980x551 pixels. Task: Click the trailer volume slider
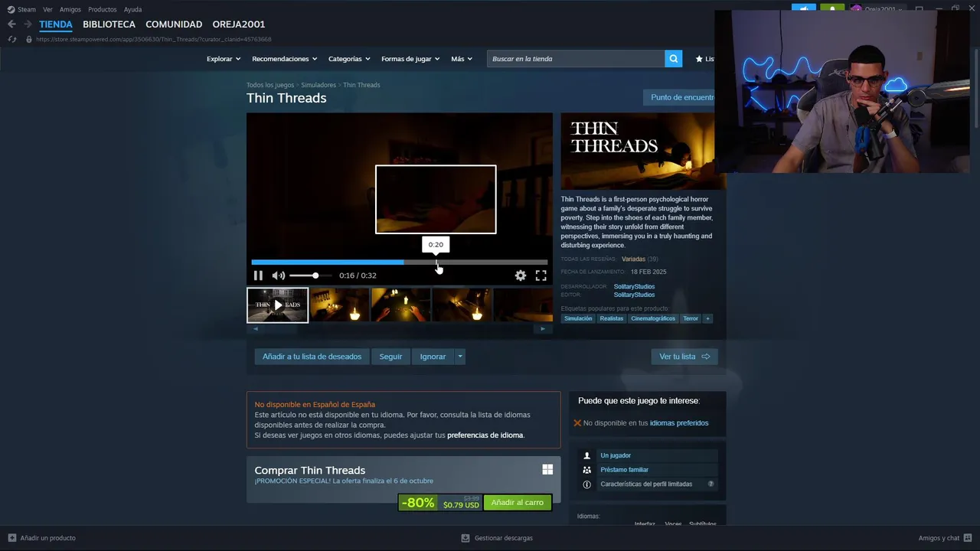[309, 275]
